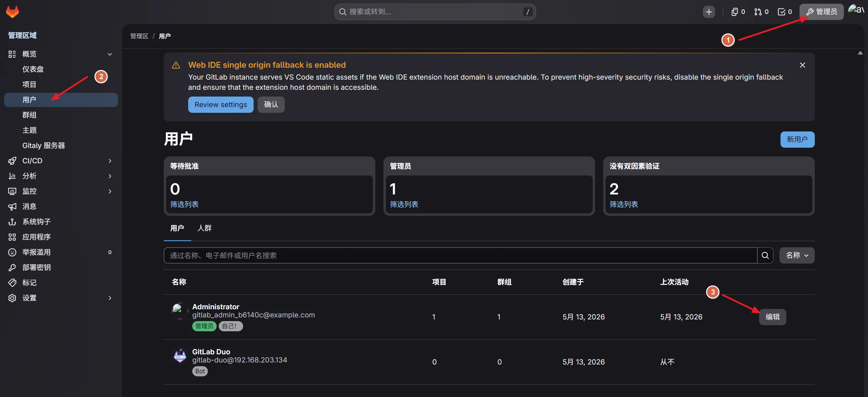Image resolution: width=868 pixels, height=397 pixels.
Task: Expand the CI/CD section chevron
Action: (110, 161)
